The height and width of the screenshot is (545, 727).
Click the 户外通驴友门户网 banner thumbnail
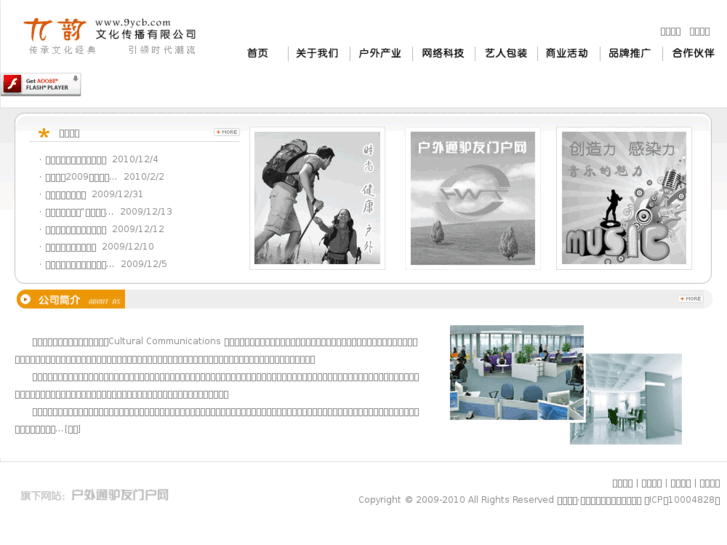pos(472,198)
